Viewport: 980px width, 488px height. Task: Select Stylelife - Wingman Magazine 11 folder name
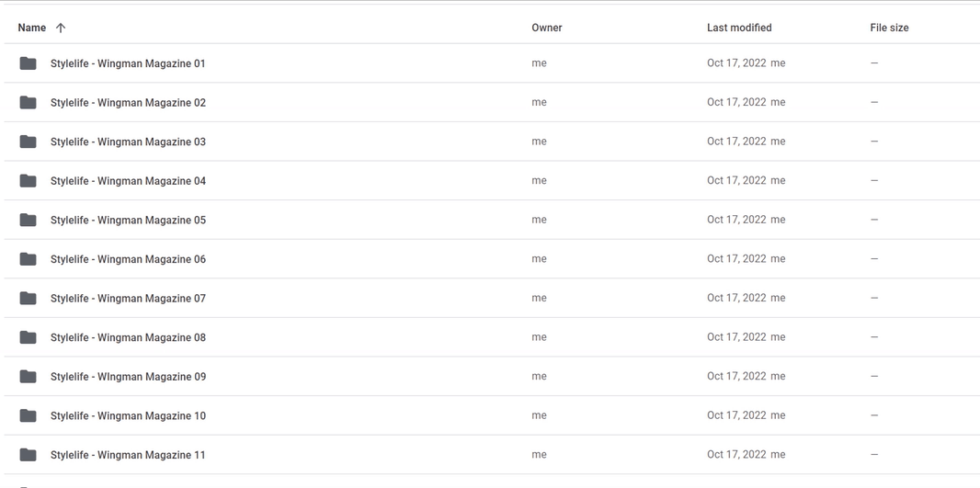(128, 455)
